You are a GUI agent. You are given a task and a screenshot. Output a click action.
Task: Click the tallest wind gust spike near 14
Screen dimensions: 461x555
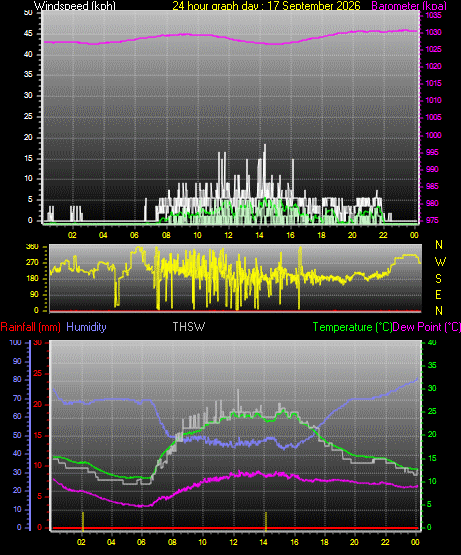coord(265,166)
